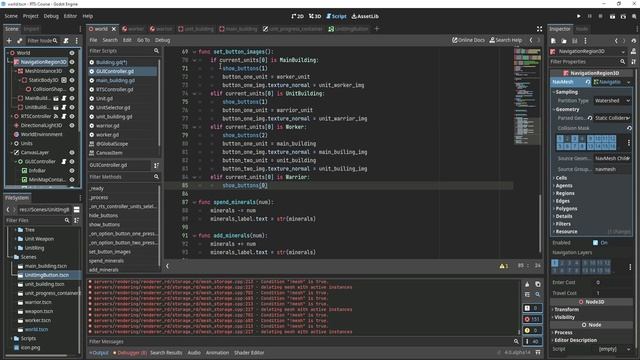Viewport: 640px width, 360px height.
Task: Toggle visibility of the CanvasLayer node
Action: pos(72,153)
